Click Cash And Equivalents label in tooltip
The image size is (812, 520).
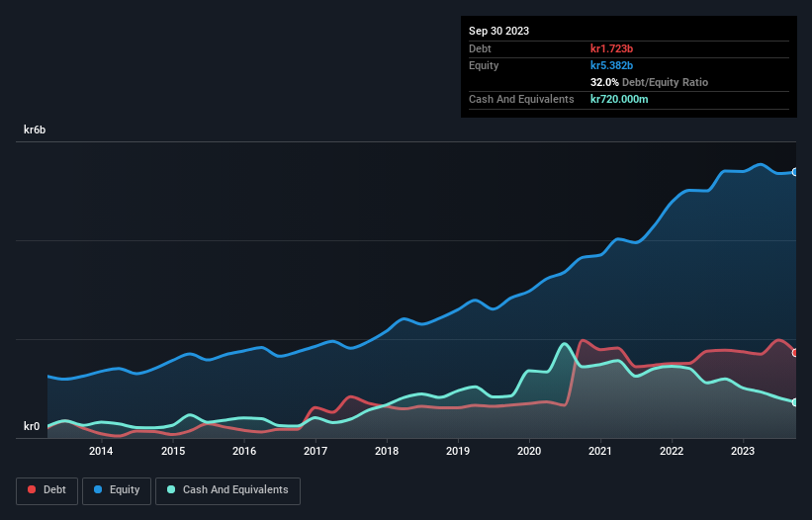(521, 99)
